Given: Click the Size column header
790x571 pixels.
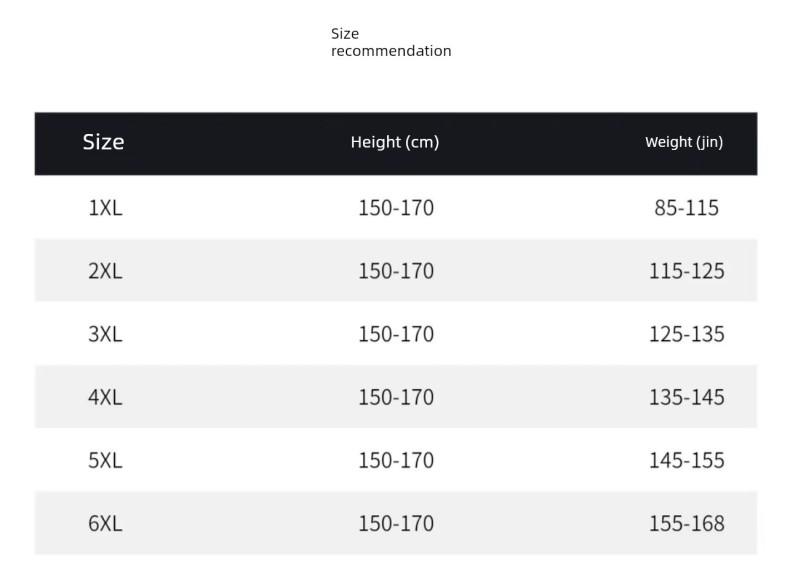Looking at the screenshot, I should point(103,142).
